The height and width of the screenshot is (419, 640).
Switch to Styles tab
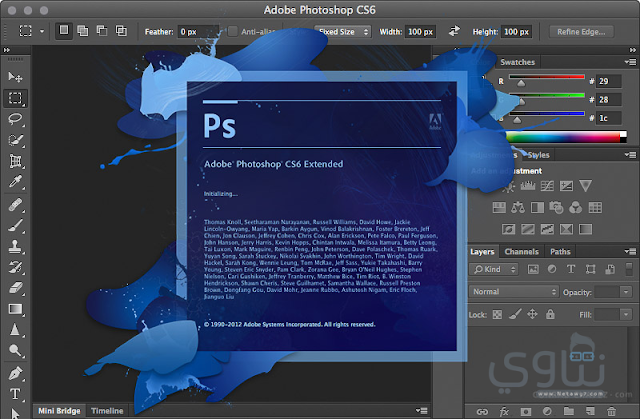538,155
